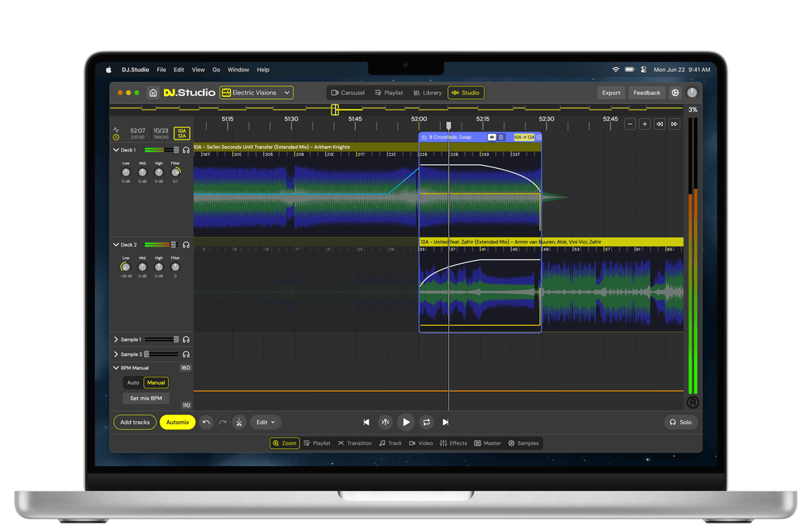This screenshot has width=812, height=528.
Task: Click the Feedback button
Action: pyautogui.click(x=647, y=93)
